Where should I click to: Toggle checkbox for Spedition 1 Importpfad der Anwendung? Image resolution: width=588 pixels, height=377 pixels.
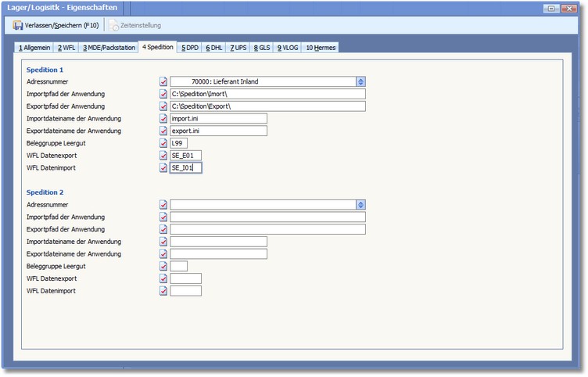coord(163,94)
